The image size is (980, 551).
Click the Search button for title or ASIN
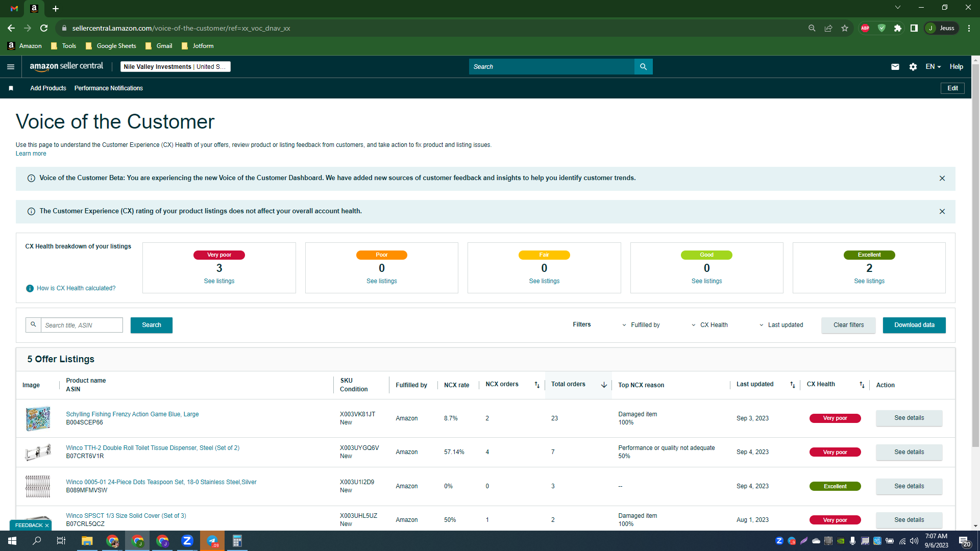coord(152,325)
